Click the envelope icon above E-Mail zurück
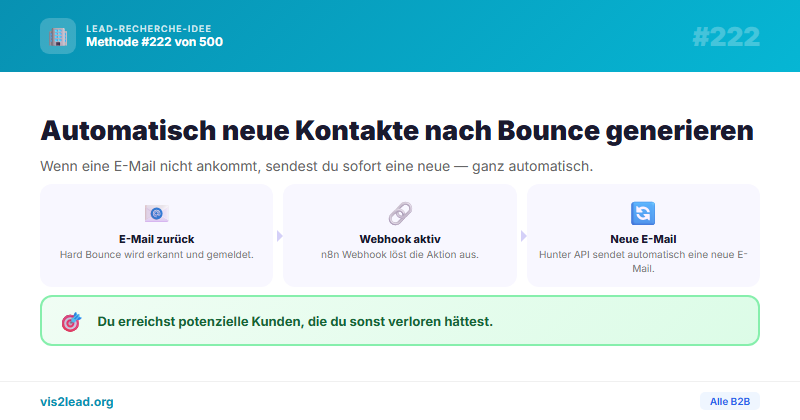Screen dimensions: 800x420 coord(157,213)
